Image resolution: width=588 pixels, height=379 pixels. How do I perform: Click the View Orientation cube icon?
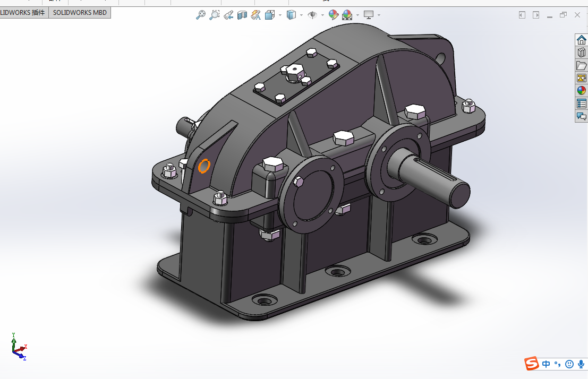click(x=270, y=15)
